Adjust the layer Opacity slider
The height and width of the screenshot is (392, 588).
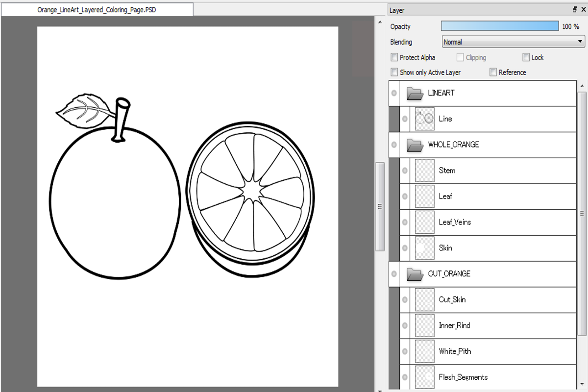pyautogui.click(x=500, y=26)
